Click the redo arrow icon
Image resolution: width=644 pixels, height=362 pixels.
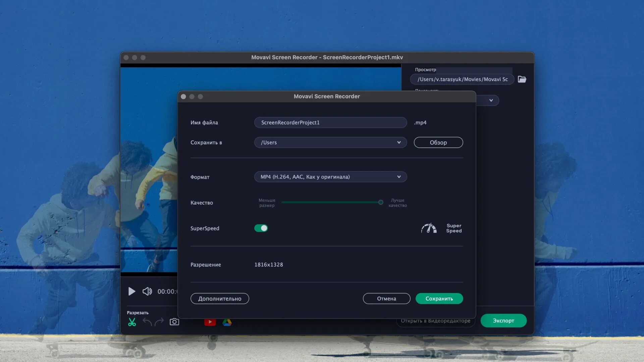[x=159, y=322]
